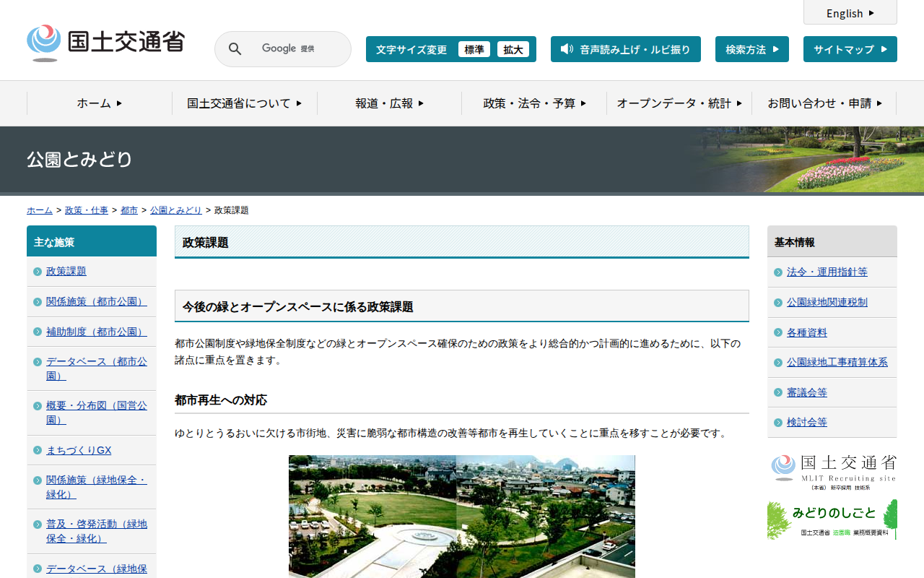Click the MLIT logo in the header
This screenshot has height=578, width=924.
click(105, 43)
